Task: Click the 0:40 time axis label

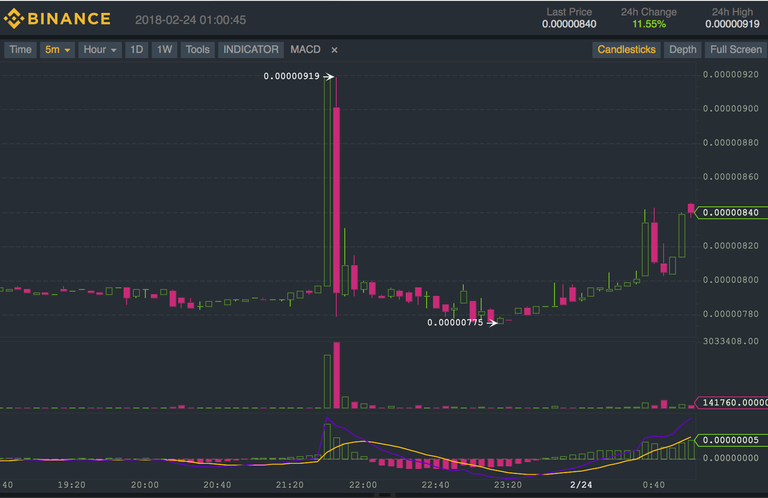Action: point(653,485)
